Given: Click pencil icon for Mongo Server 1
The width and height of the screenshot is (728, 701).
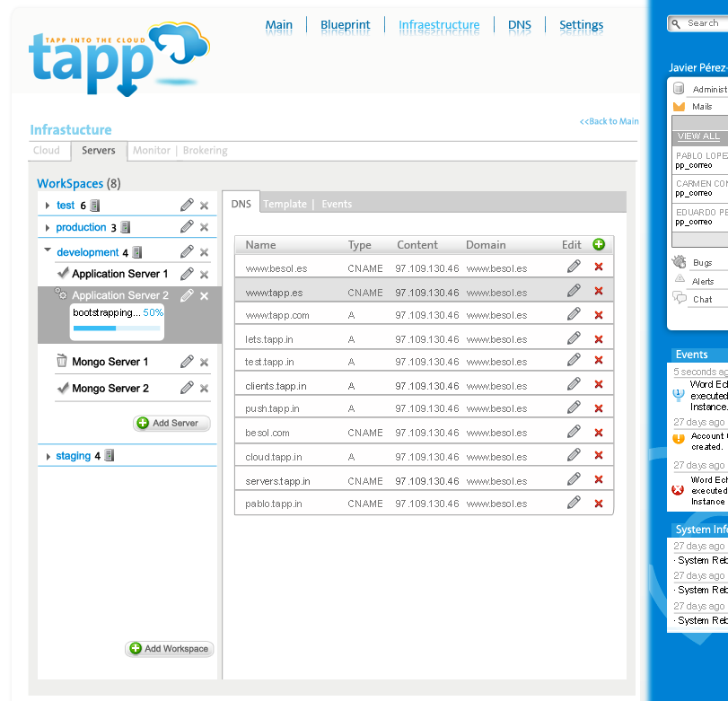Looking at the screenshot, I should point(187,362).
